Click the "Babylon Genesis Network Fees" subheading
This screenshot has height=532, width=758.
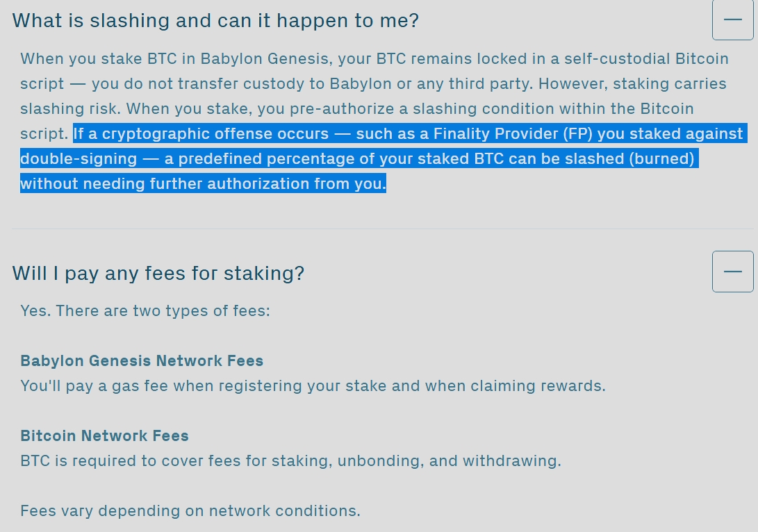pyautogui.click(x=142, y=360)
